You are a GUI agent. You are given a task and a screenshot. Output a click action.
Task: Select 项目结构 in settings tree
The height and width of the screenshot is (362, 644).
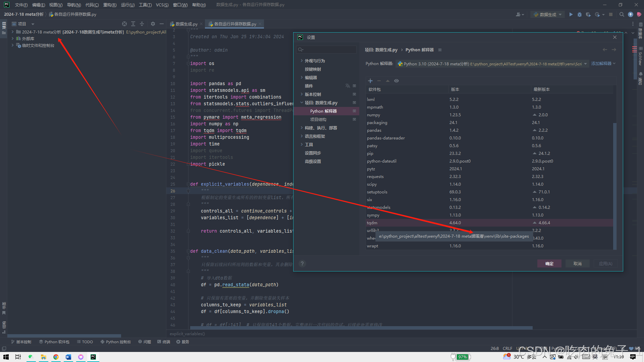(318, 119)
